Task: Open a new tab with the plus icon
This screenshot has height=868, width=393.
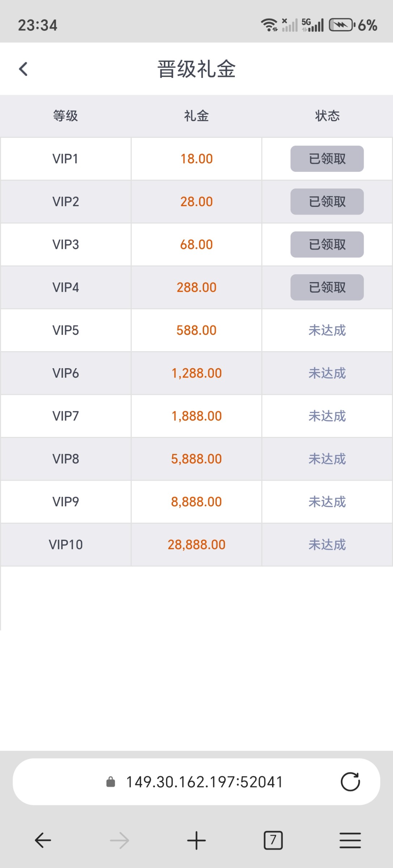Action: pyautogui.click(x=196, y=840)
